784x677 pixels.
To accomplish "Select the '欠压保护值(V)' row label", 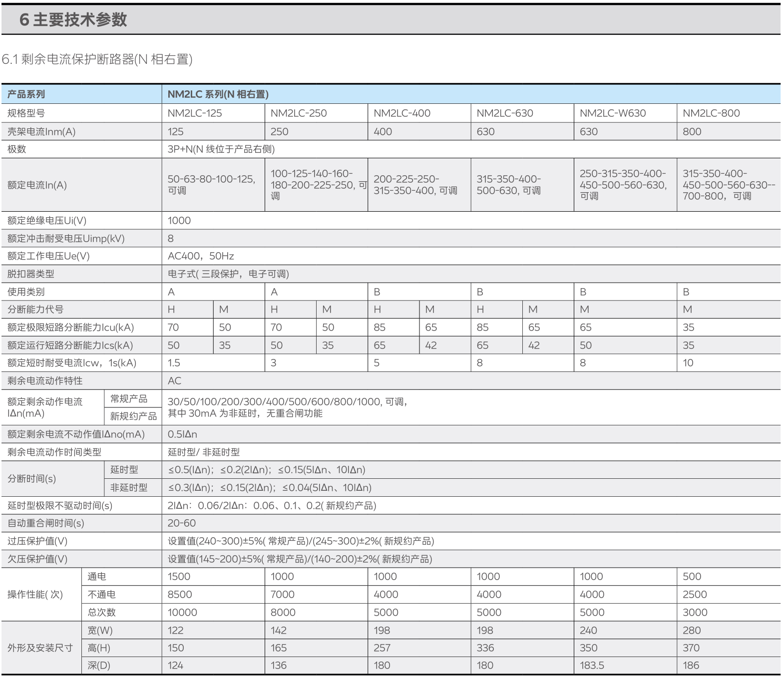I will coord(37,559).
